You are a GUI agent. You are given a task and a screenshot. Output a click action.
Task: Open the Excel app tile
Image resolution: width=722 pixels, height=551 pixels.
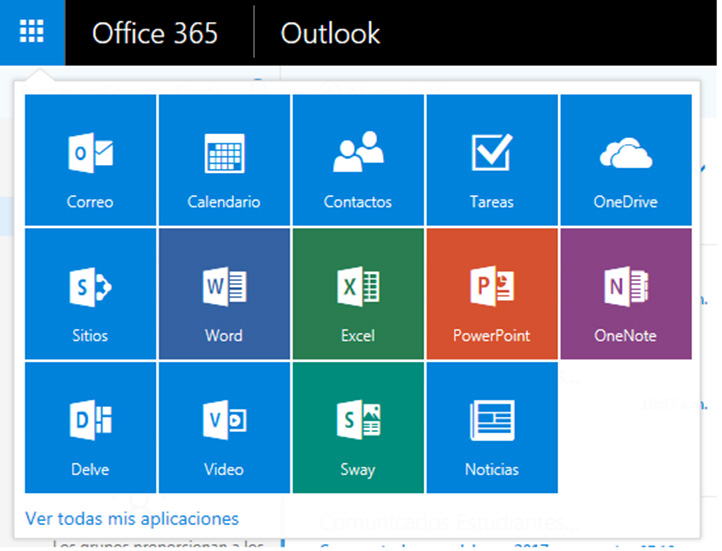358,294
